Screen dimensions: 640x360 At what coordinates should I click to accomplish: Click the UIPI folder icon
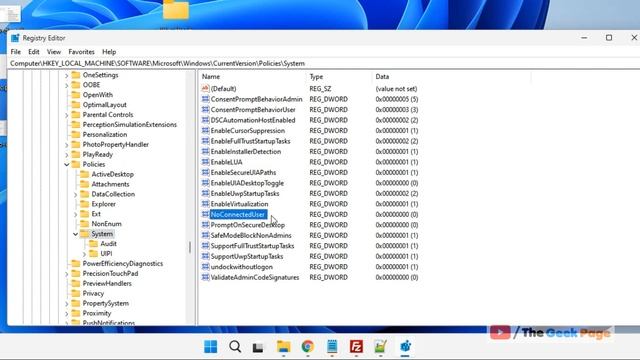point(93,253)
